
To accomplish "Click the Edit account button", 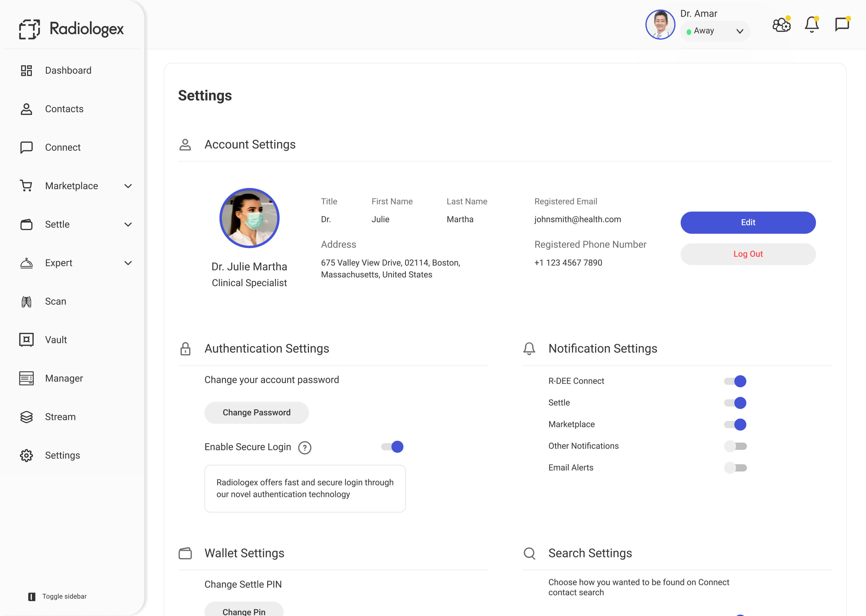I will point(748,223).
